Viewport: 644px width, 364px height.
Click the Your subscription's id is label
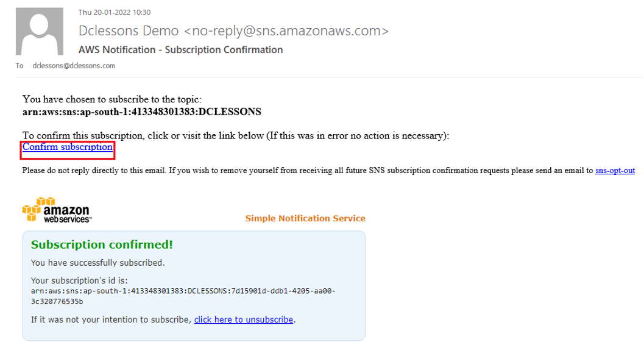click(79, 280)
